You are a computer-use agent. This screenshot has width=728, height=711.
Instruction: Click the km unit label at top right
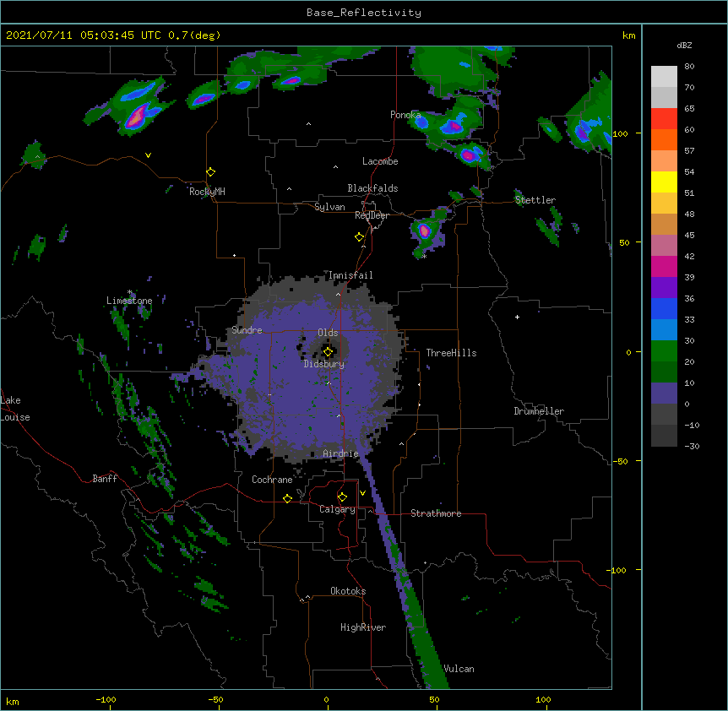(628, 35)
